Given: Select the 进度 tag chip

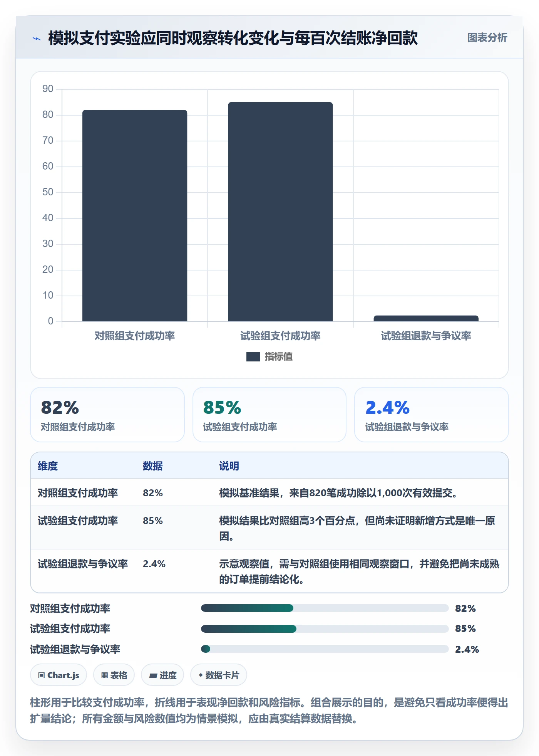Looking at the screenshot, I should click(162, 675).
